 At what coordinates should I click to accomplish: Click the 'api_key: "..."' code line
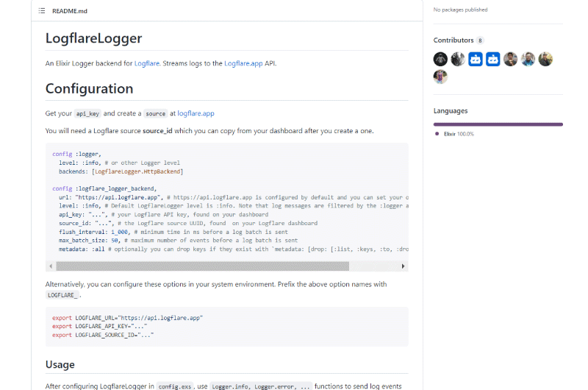[163, 215]
